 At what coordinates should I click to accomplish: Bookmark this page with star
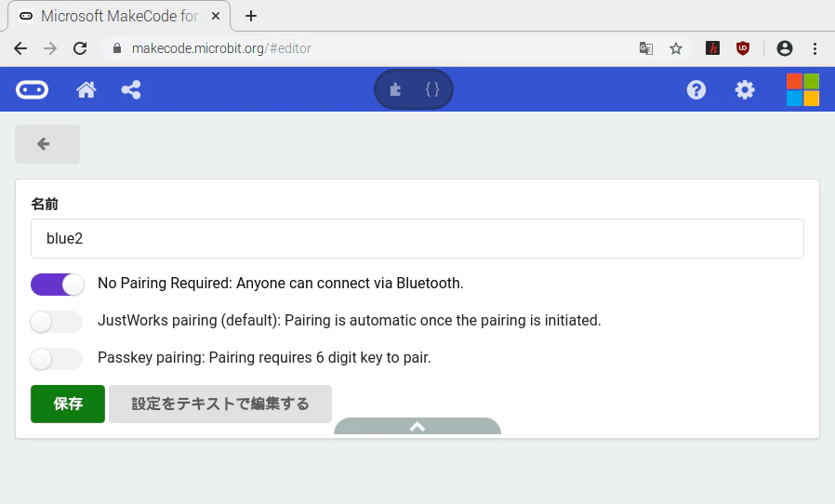click(x=676, y=48)
